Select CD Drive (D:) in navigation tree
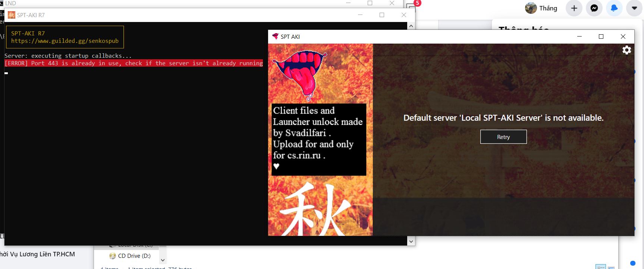 134,256
